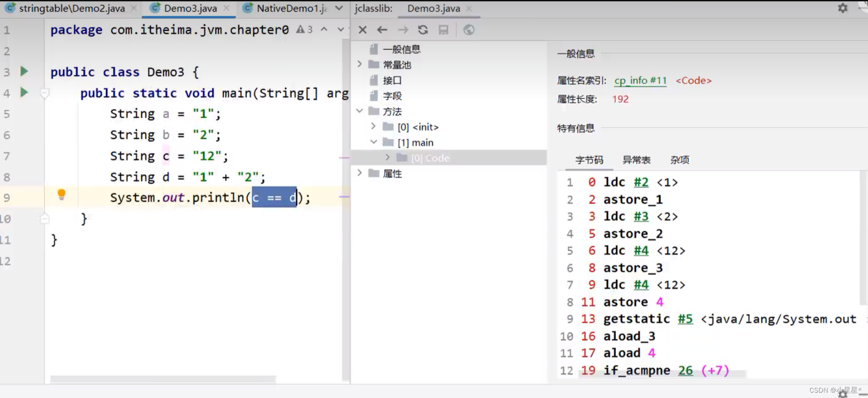Image resolution: width=868 pixels, height=398 pixels.
Task: Go back in jclasslib viewer
Action: pos(382,30)
